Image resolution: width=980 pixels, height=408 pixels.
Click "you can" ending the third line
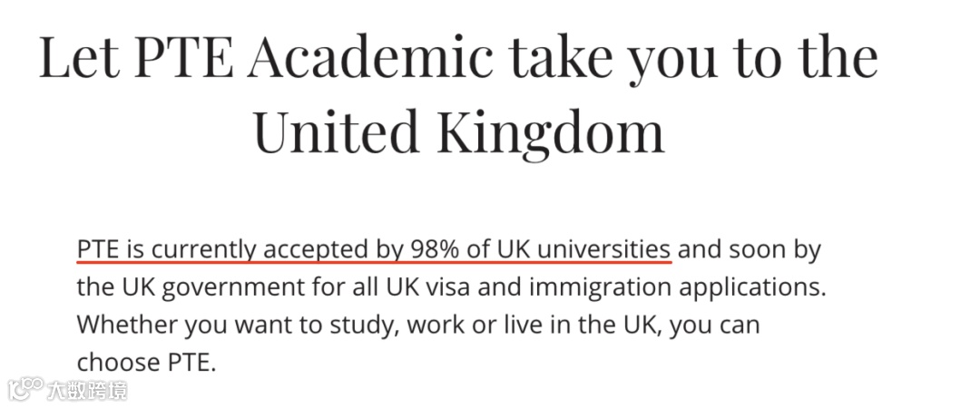[x=726, y=325]
